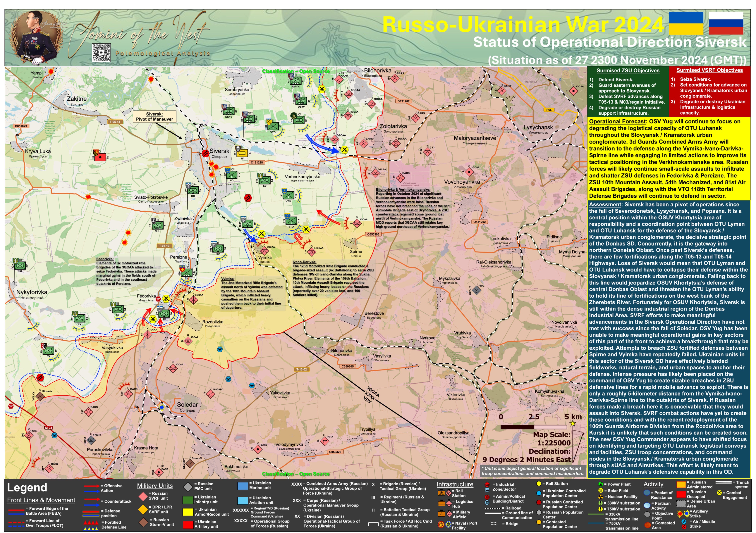The height and width of the screenshot is (533, 756).
Task: Click the gray PMC diamond near Mykolaivka
Action: pos(476,290)
